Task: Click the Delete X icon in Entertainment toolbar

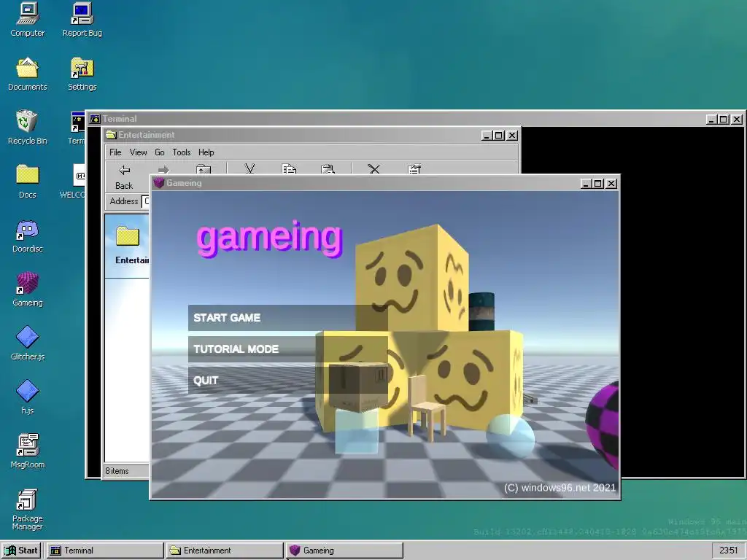Action: coord(374,169)
